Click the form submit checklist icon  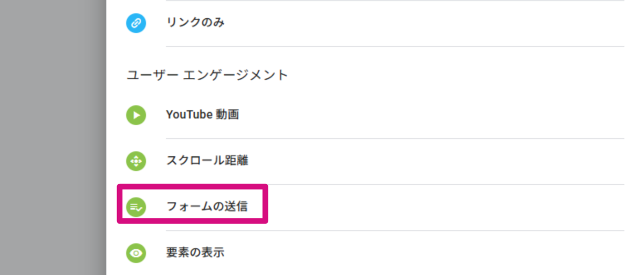click(x=136, y=206)
